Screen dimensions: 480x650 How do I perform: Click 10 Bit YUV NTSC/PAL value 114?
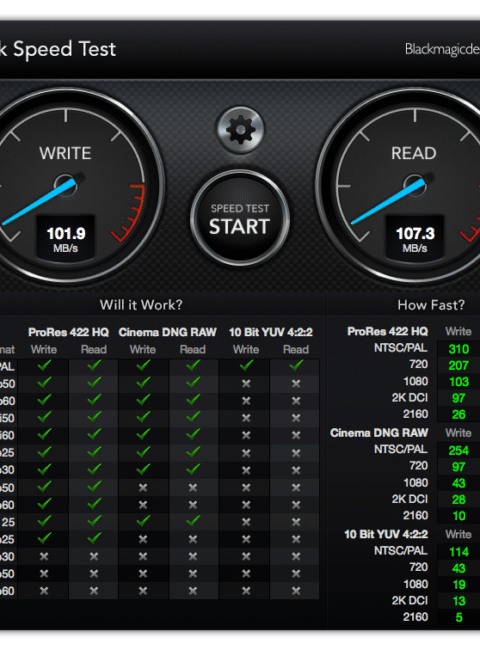(458, 552)
